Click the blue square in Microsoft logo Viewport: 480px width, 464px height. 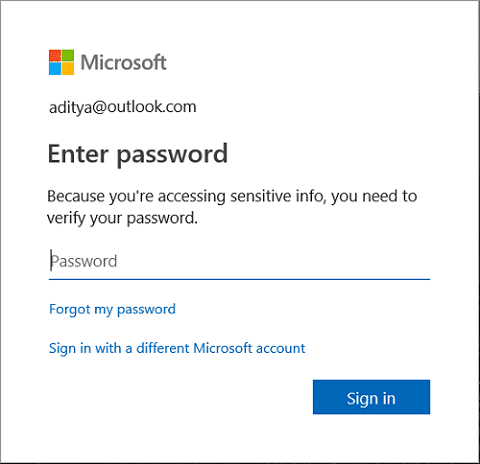pos(55,69)
